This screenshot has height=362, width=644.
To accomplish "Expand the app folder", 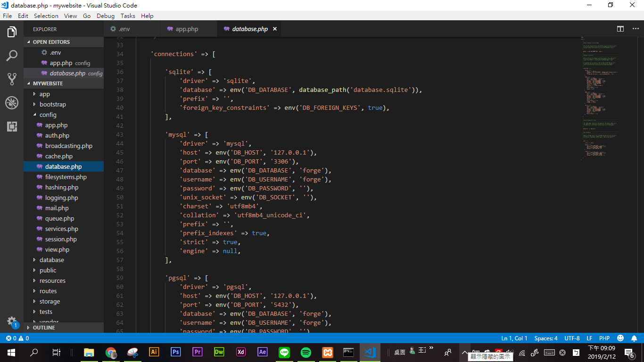I will click(x=64, y=94).
